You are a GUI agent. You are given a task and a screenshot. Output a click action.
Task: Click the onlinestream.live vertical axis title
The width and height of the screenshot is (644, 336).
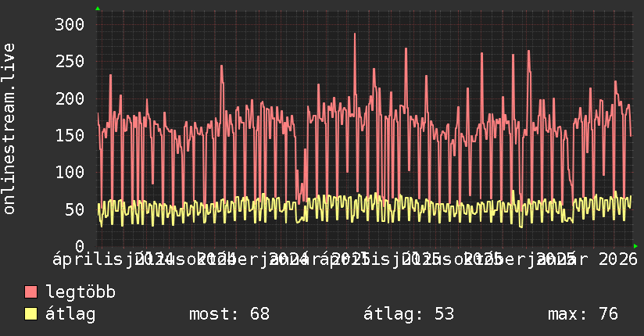[9, 129]
